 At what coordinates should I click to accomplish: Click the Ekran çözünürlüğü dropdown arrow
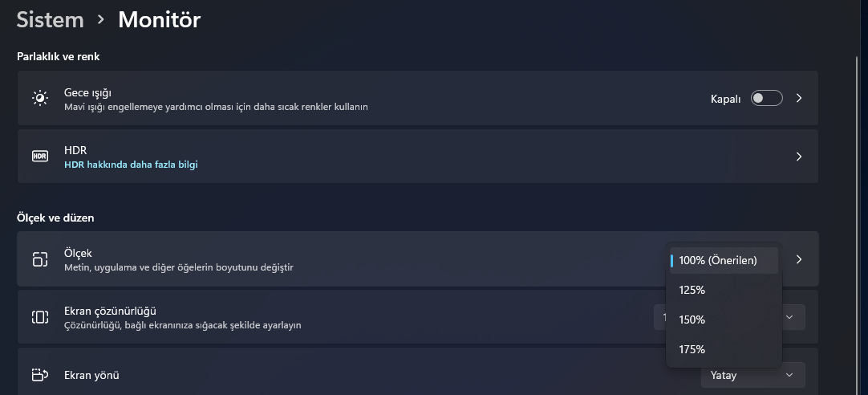point(790,317)
